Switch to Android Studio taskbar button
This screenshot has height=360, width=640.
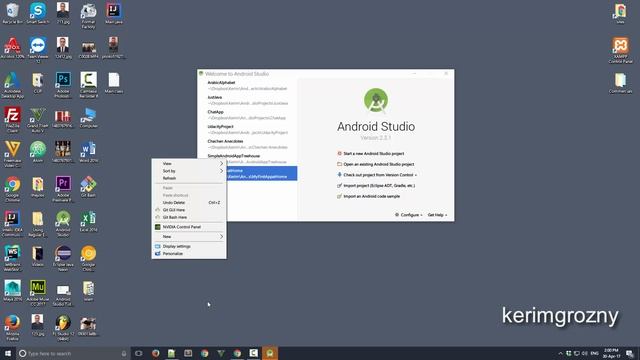tap(270, 353)
